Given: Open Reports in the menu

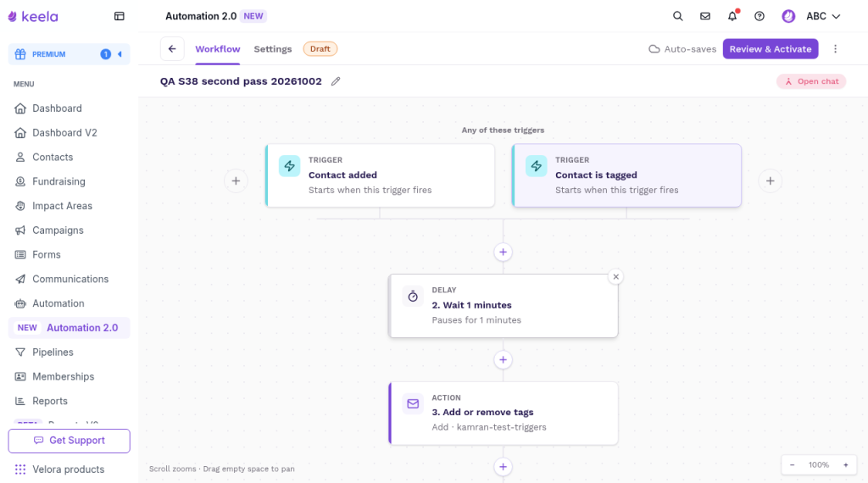Looking at the screenshot, I should click(x=69, y=401).
